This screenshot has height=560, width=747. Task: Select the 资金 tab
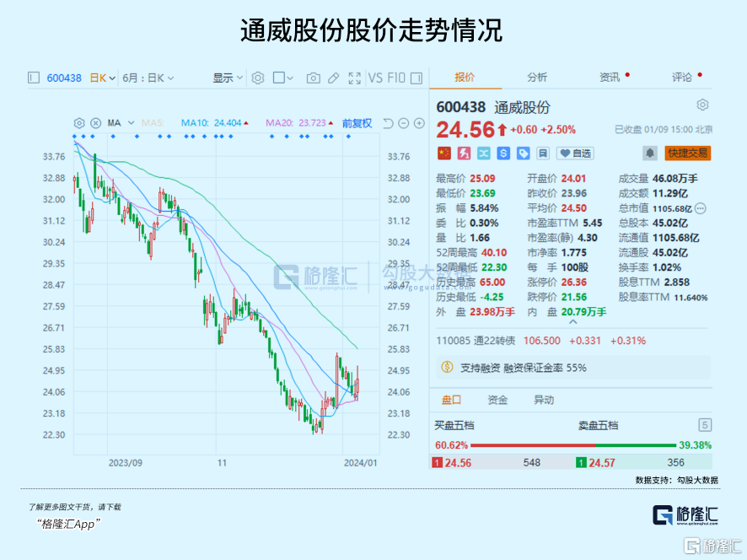[x=497, y=400]
